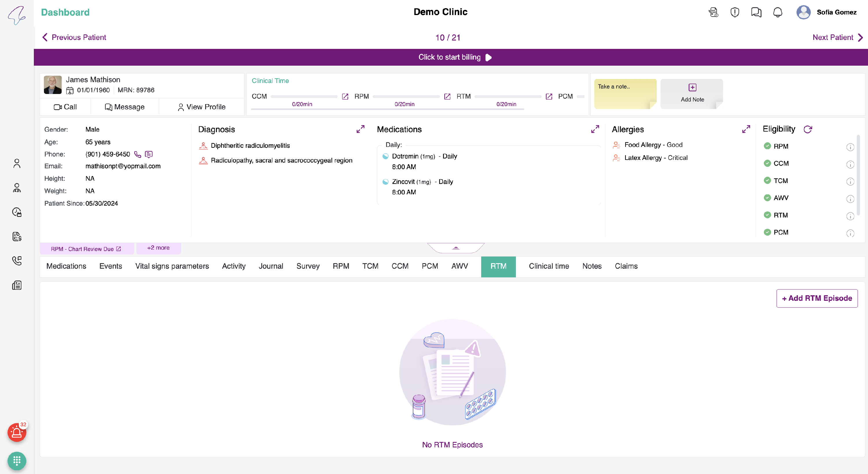This screenshot has height=474, width=868.
Task: Open billing documents icon in left sidebar
Action: click(16, 237)
